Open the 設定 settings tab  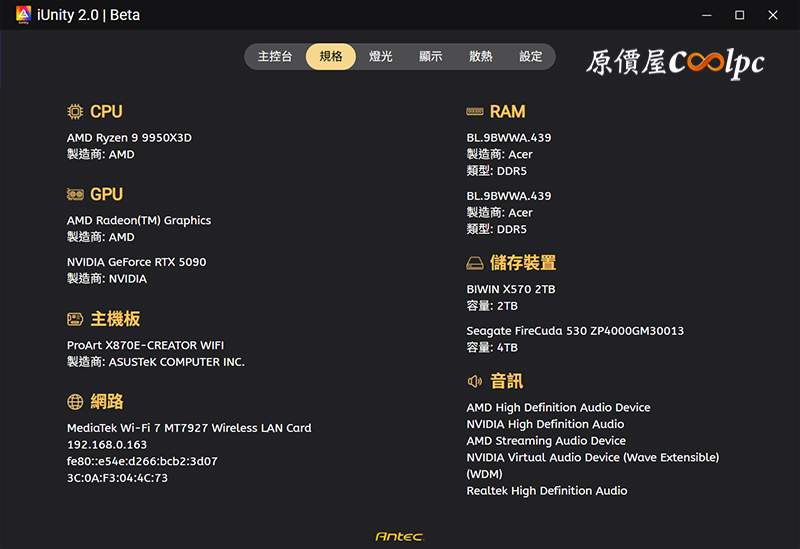(531, 57)
